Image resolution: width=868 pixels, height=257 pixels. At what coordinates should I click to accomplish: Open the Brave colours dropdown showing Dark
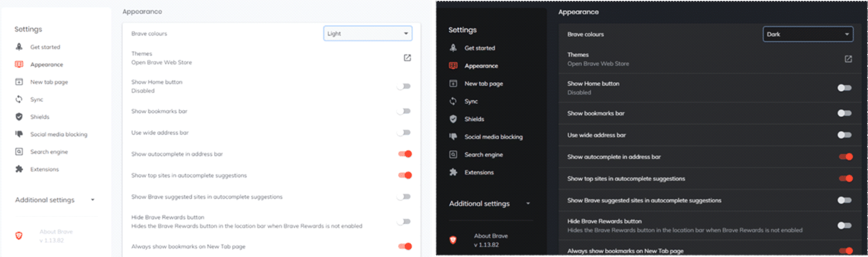(x=808, y=34)
